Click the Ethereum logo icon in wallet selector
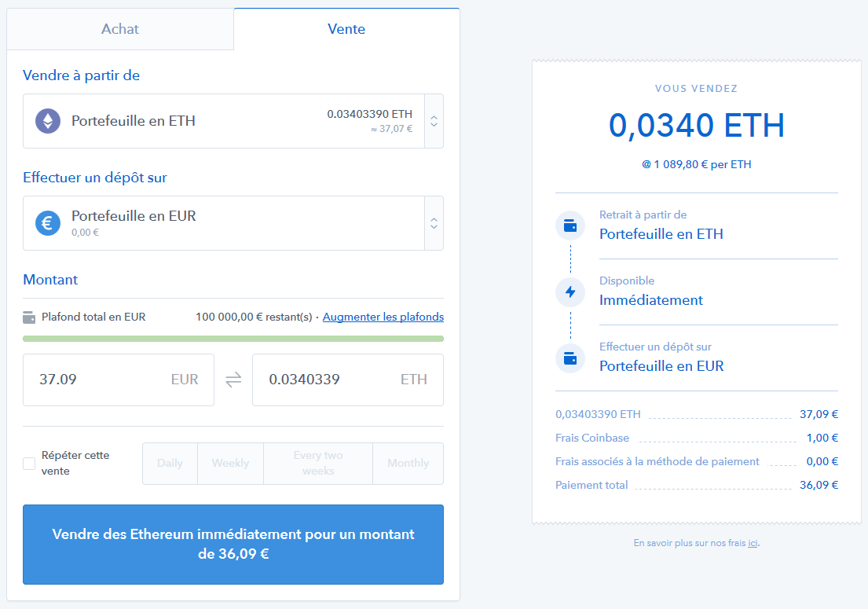The width and height of the screenshot is (868, 609). pyautogui.click(x=48, y=121)
